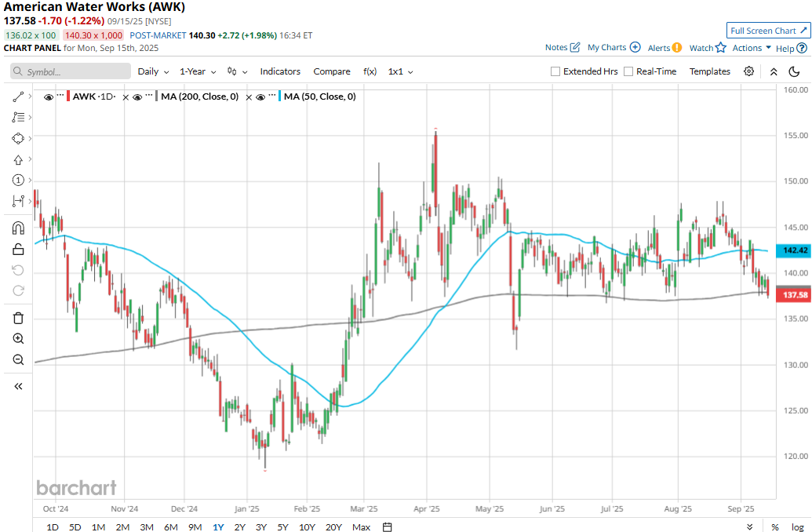Open the Templates menu
This screenshot has width=812, height=532.
tap(709, 71)
